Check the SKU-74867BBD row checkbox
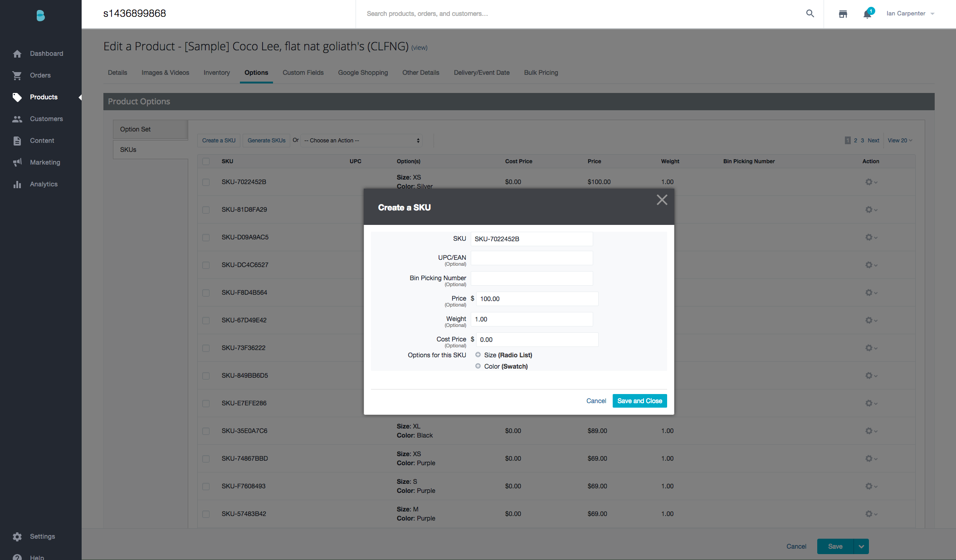 tap(206, 459)
